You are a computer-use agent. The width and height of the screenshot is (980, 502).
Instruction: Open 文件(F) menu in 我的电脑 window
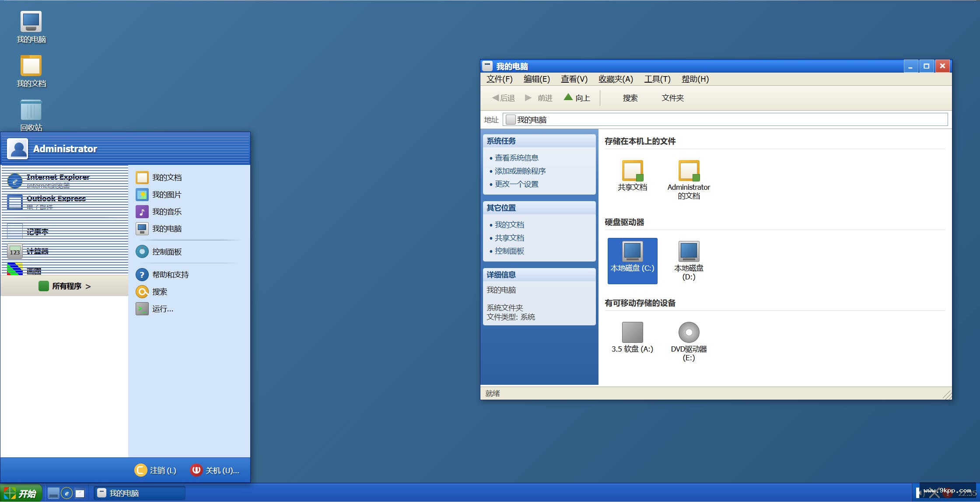pos(500,79)
